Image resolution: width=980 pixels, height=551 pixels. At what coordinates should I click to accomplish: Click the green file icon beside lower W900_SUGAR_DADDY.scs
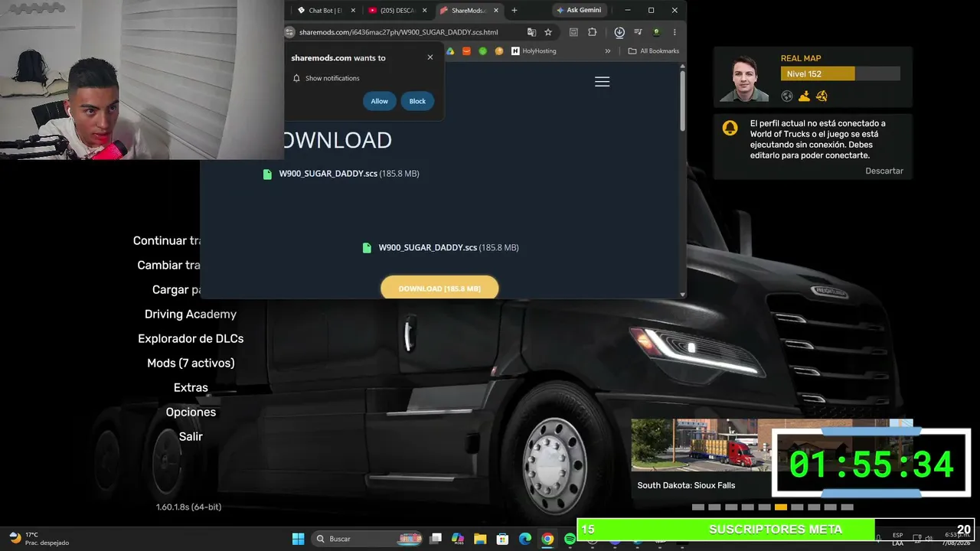click(367, 248)
